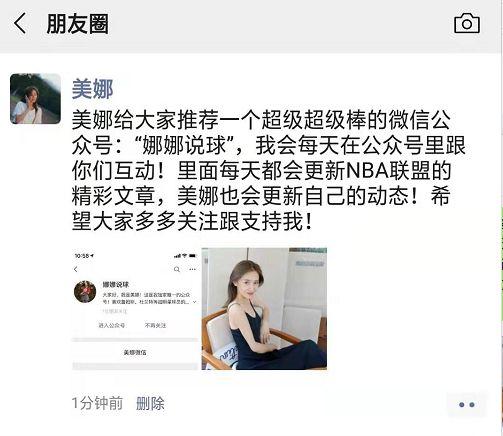Open the two-dot like and comment menu
The image size is (503, 436).
point(467,405)
